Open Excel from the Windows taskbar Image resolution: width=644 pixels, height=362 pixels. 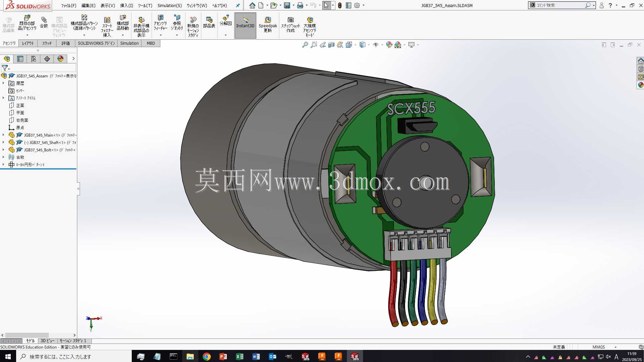(x=240, y=357)
